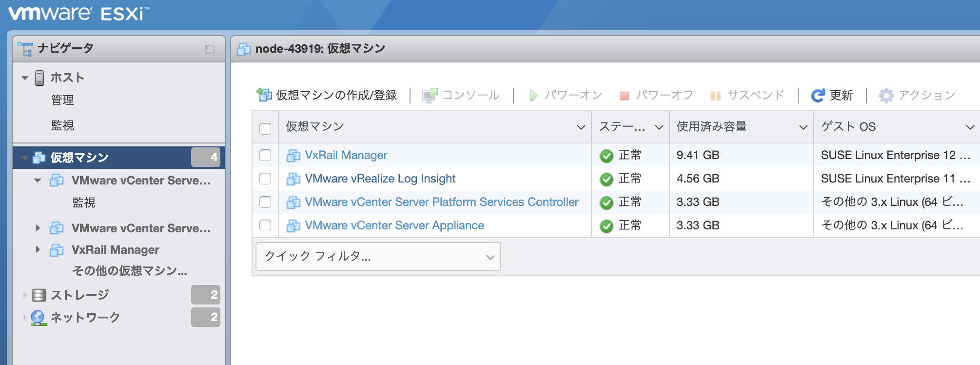Minimize the Navigator panel with square icon

click(x=210, y=49)
